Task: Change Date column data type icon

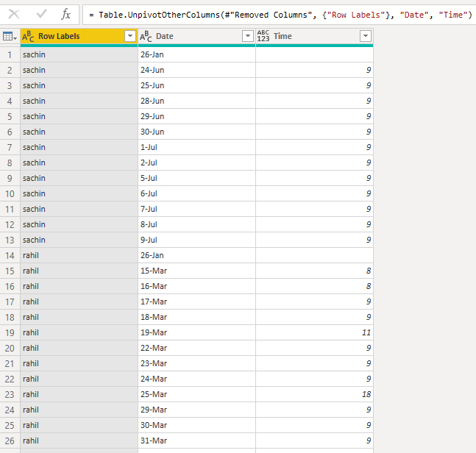Action: (146, 37)
